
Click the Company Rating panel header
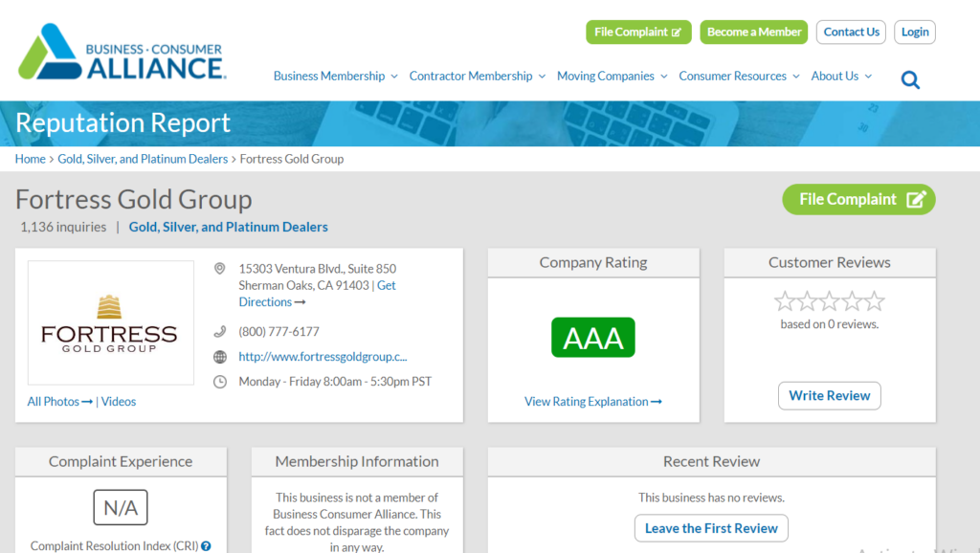[593, 262]
